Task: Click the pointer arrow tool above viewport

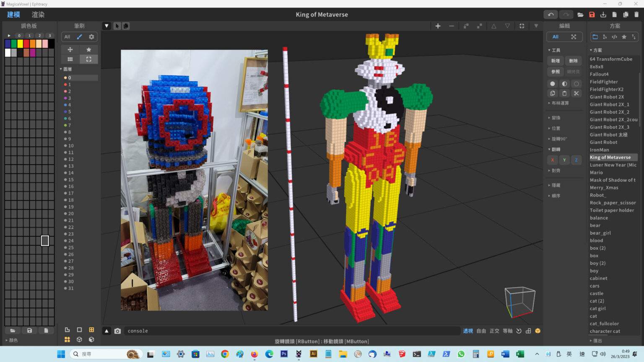Action: tap(117, 26)
